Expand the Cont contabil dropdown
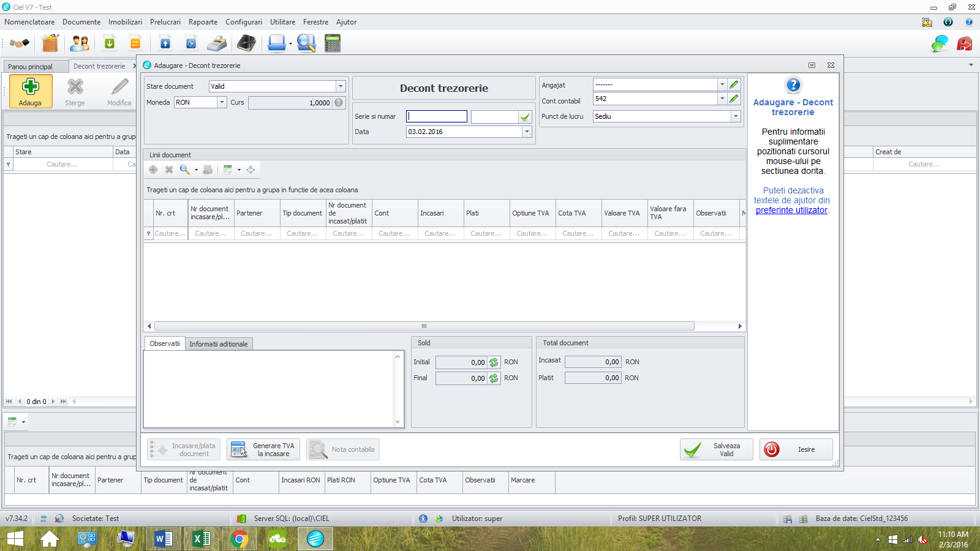 722,99
